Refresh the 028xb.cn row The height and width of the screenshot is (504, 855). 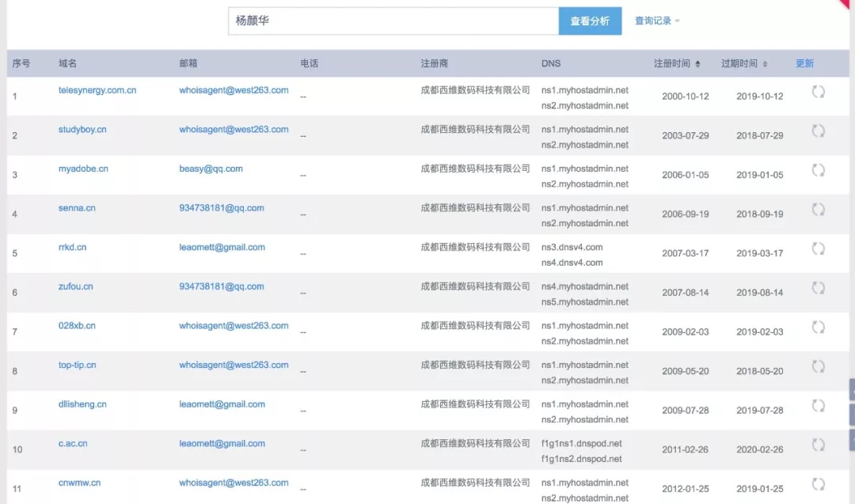pos(818,328)
